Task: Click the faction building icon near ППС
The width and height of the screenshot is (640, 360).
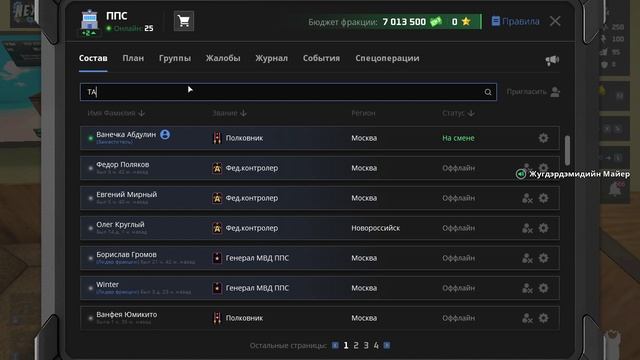Action: 89,20
